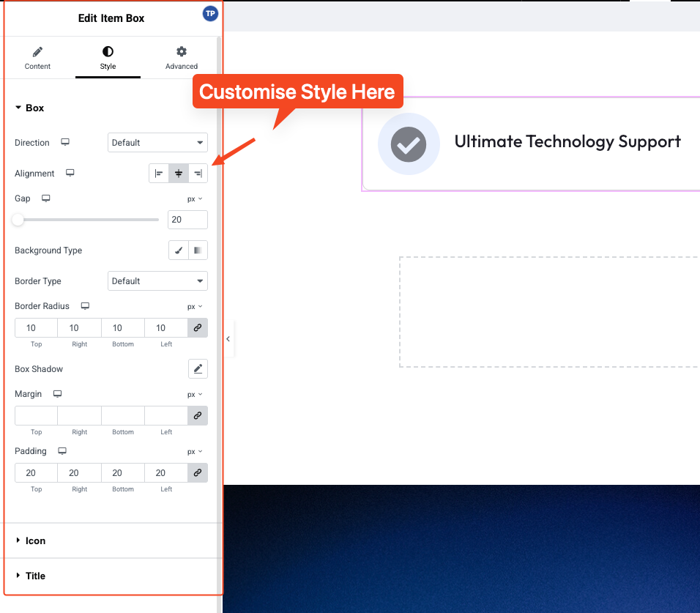Set alignment to right
The height and width of the screenshot is (613, 700).
pyautogui.click(x=198, y=174)
